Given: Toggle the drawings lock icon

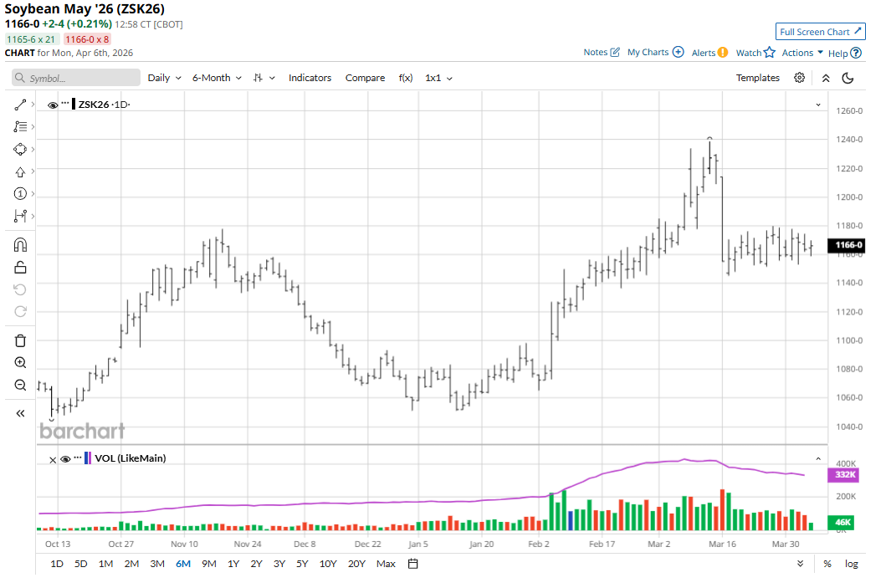Looking at the screenshot, I should [x=20, y=267].
